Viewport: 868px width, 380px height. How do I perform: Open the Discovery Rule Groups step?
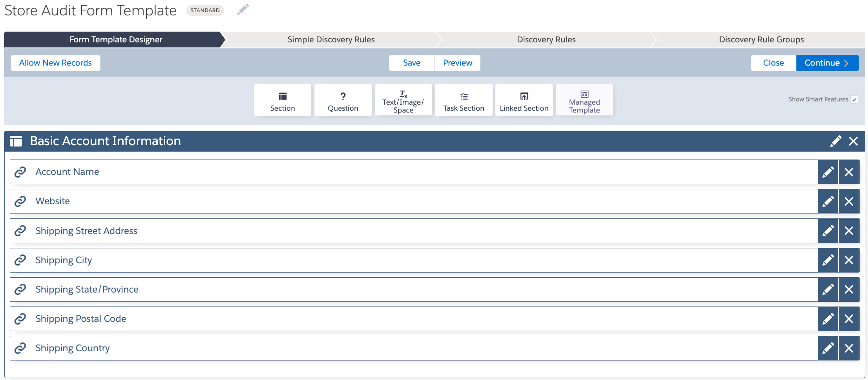click(x=761, y=40)
